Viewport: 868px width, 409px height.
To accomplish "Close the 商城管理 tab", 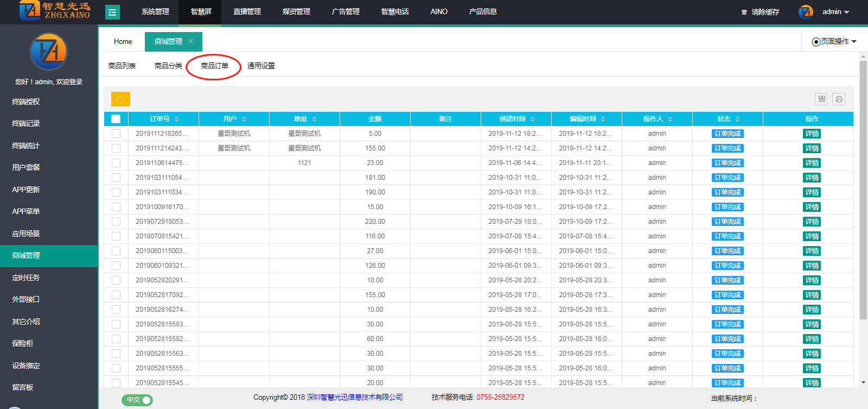I will (190, 41).
